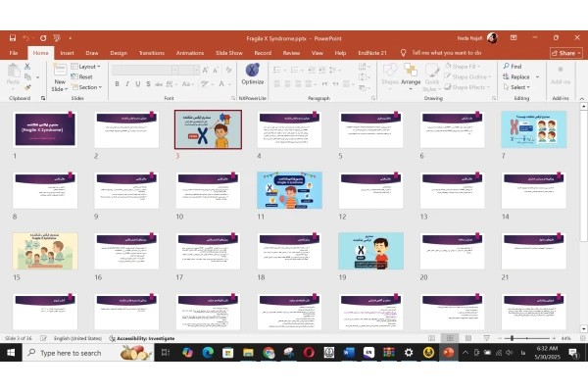Switch to Slide Sorter view icon
The image size is (588, 392).
click(x=450, y=338)
